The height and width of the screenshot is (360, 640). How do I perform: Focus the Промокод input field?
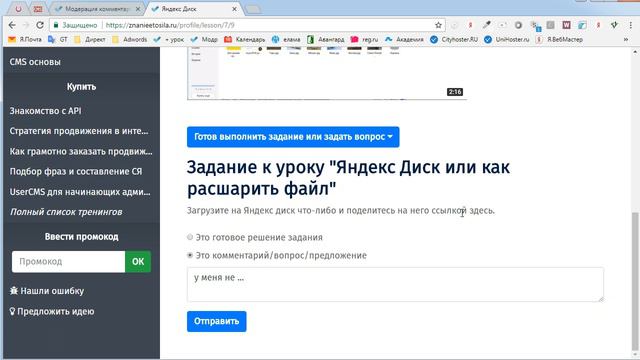point(68,262)
